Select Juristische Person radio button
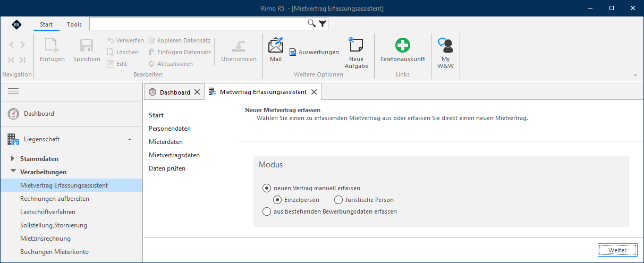This screenshot has width=644, height=263. (x=338, y=200)
